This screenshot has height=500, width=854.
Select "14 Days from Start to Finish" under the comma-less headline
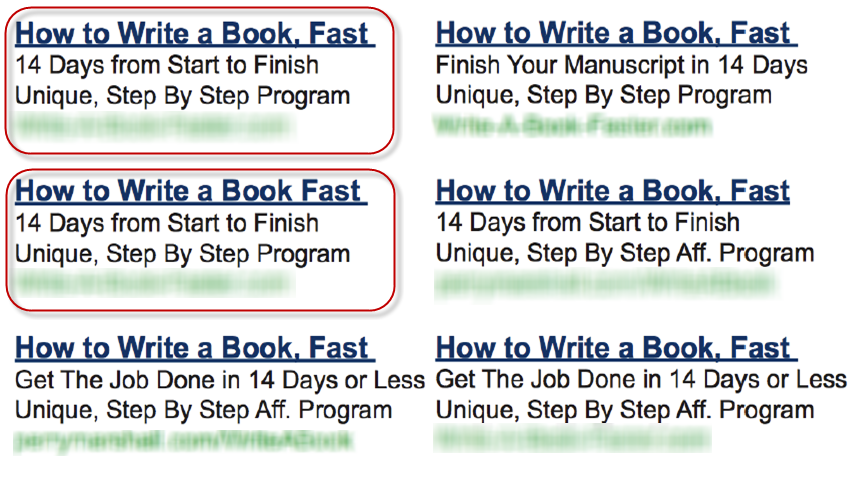(x=167, y=223)
